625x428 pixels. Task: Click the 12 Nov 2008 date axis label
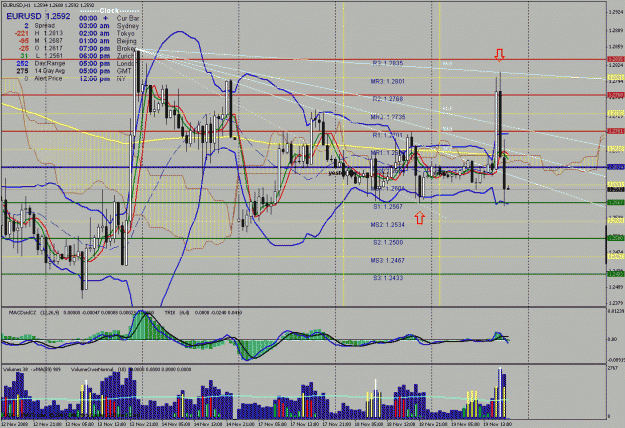tap(15, 424)
